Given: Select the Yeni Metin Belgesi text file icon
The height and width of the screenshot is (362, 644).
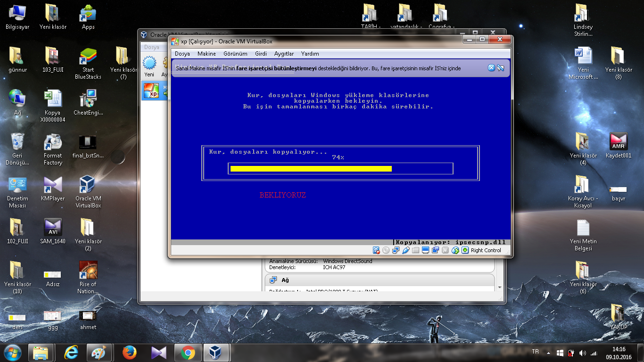Looking at the screenshot, I should (583, 235).
